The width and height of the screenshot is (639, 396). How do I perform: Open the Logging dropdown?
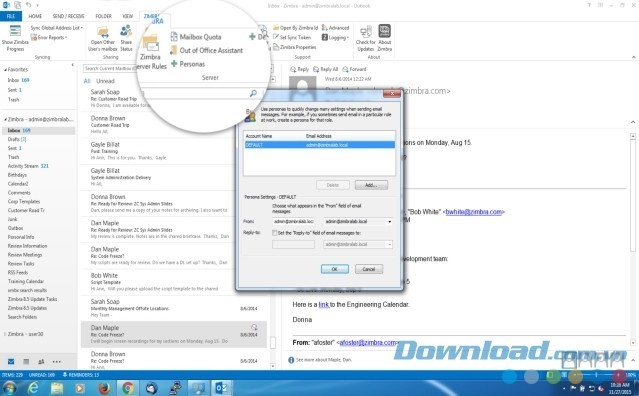point(335,37)
